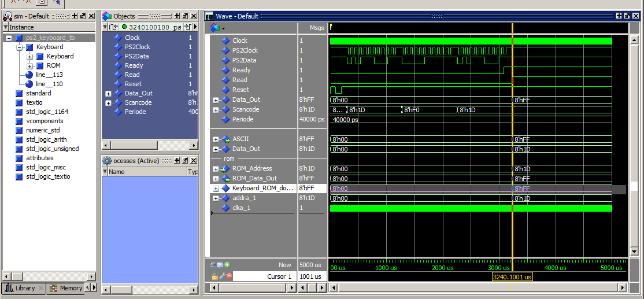The image size is (644, 299).
Task: Click the lock cursor icon beside Cursor 1
Action: point(214,276)
